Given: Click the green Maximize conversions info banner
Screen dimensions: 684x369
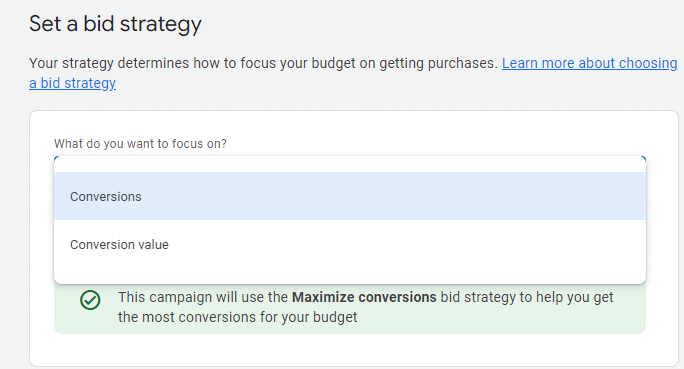Looking at the screenshot, I should [349, 309].
